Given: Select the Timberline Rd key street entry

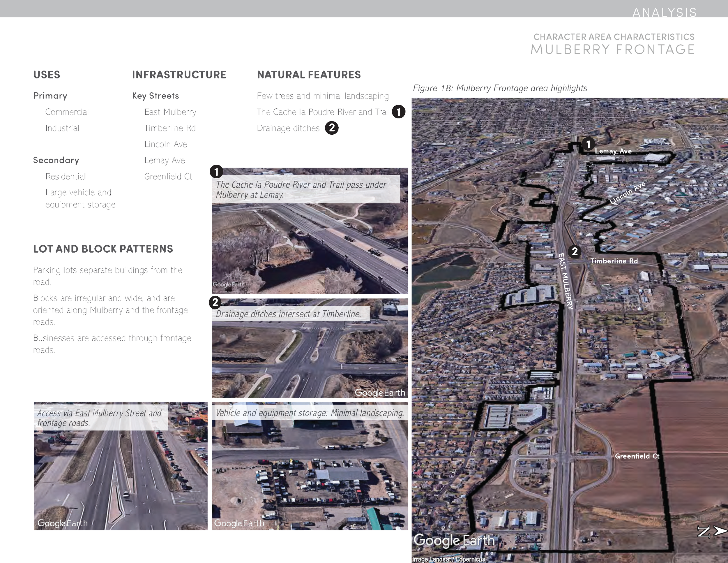Looking at the screenshot, I should tap(170, 128).
